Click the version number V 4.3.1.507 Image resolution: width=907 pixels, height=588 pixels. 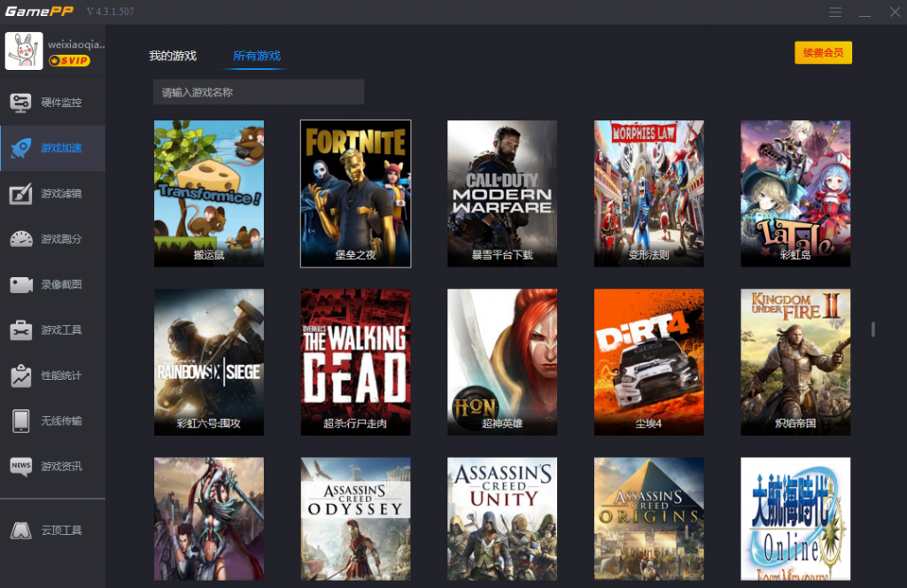tap(110, 12)
